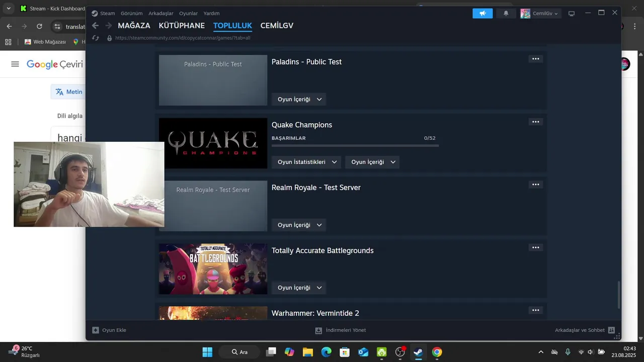Viewport: 644px width, 362px height.
Task: Open more options for Warhammer: Vermintide 2
Action: pyautogui.click(x=535, y=310)
